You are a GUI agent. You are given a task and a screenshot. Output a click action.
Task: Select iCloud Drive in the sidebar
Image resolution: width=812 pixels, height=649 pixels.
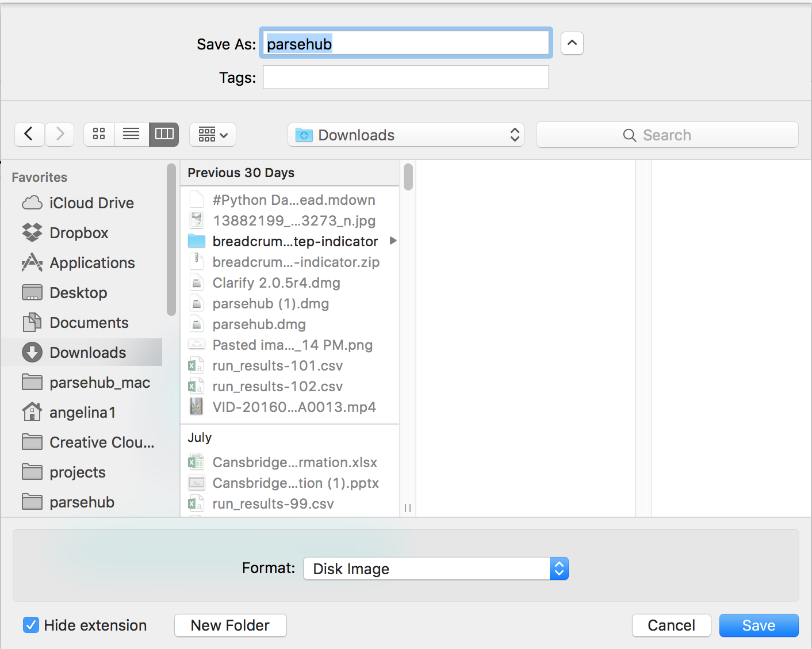click(x=82, y=203)
